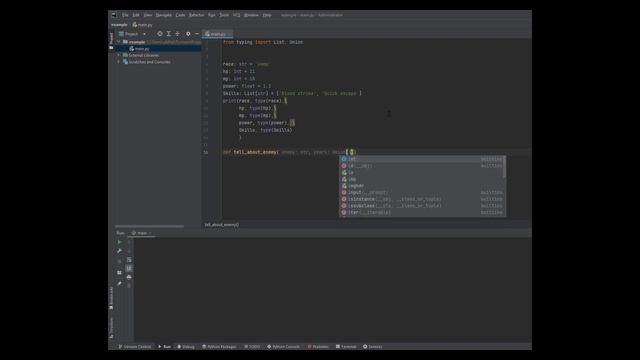Open the Window menu
The width and height of the screenshot is (640, 360).
point(251,15)
